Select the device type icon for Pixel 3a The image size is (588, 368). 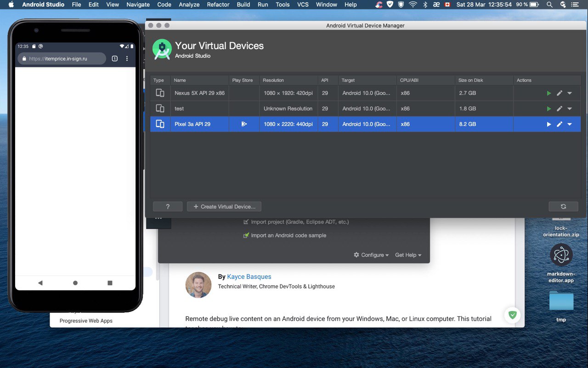(160, 124)
